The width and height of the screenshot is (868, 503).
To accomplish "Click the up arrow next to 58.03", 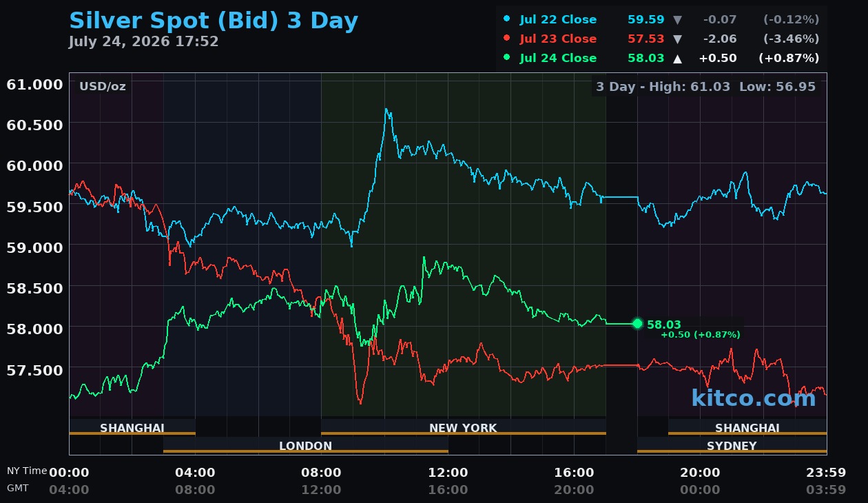I will (677, 59).
